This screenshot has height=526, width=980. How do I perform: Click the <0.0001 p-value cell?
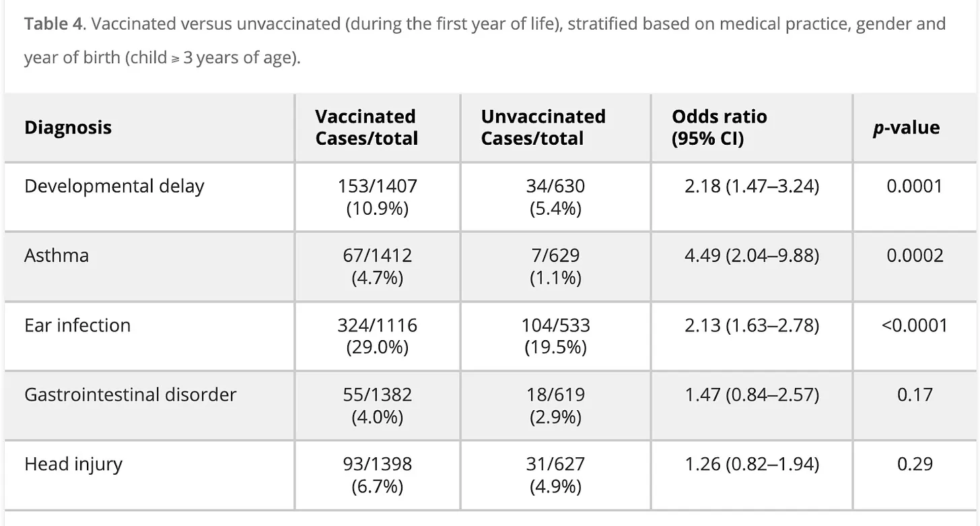[914, 325]
